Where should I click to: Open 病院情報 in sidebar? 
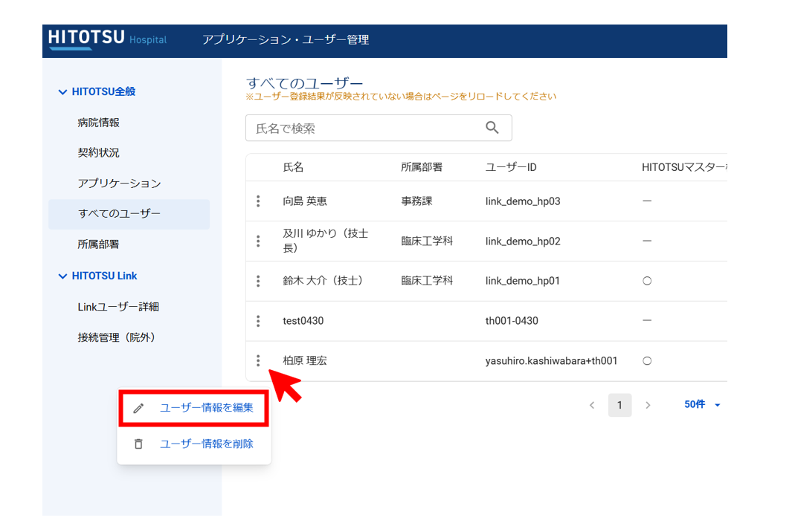tap(98, 123)
